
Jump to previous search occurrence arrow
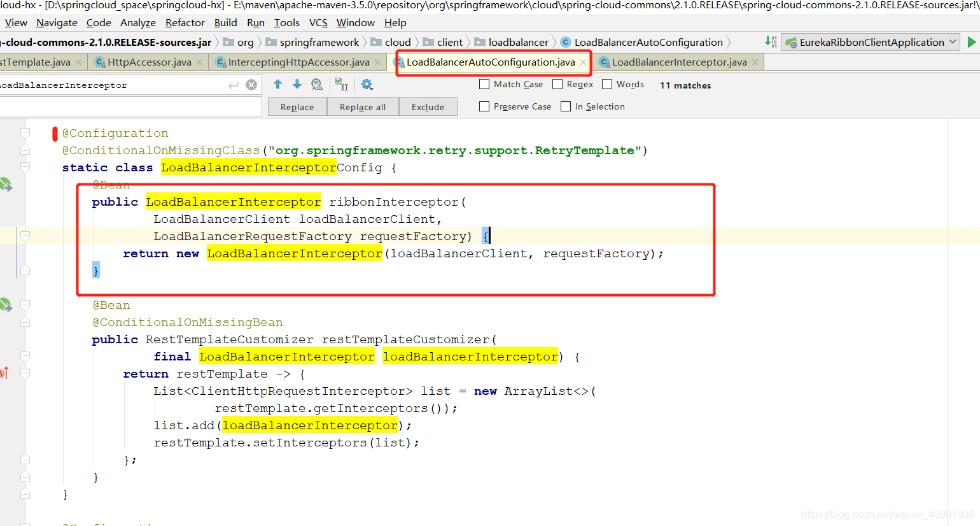pos(277,84)
